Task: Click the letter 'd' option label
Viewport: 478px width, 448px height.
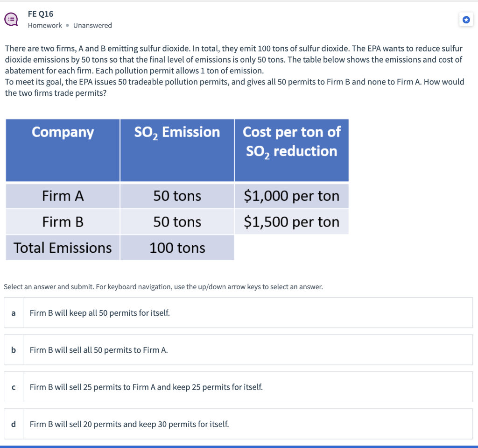Action: click(x=14, y=424)
